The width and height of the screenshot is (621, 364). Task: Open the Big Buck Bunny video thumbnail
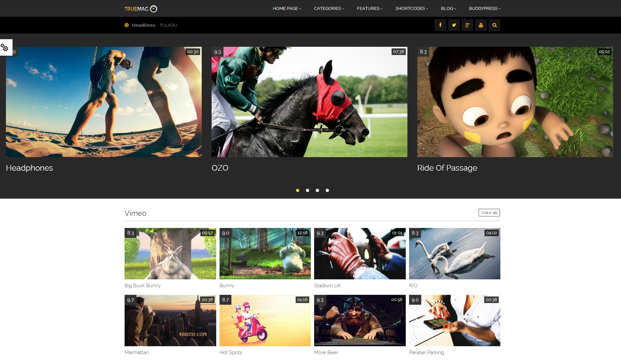point(170,254)
